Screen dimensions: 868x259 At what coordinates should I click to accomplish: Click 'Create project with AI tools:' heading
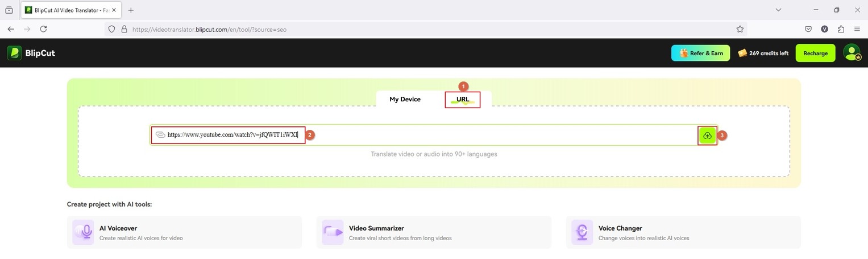pyautogui.click(x=109, y=204)
